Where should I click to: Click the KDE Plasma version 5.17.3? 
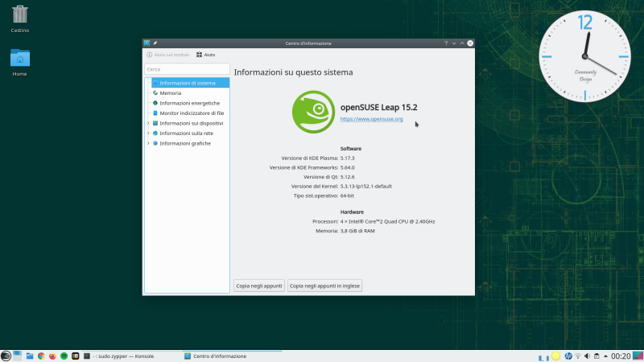point(348,158)
